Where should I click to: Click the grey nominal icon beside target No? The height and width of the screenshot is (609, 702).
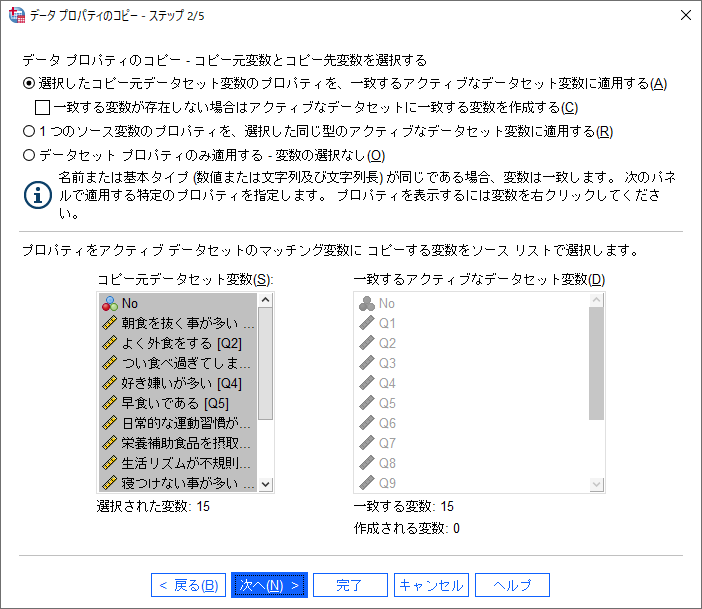(x=367, y=304)
